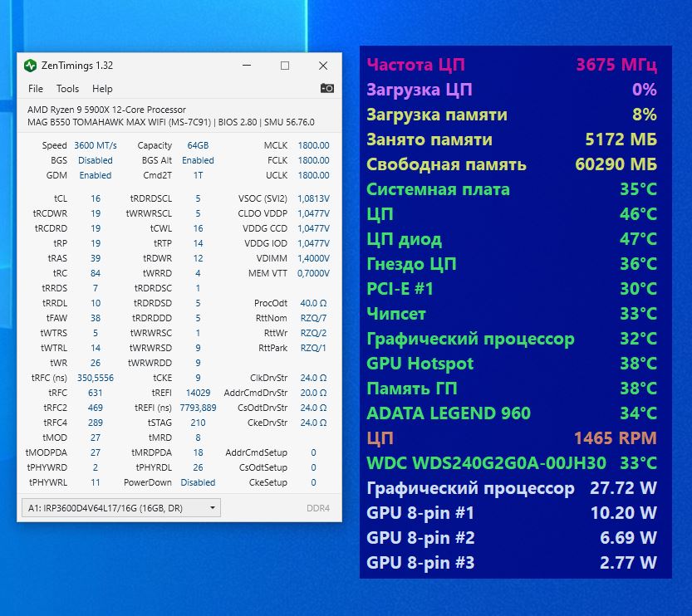This screenshot has width=692, height=616.
Task: Click the RttWr RZQ/2 value
Action: (313, 333)
